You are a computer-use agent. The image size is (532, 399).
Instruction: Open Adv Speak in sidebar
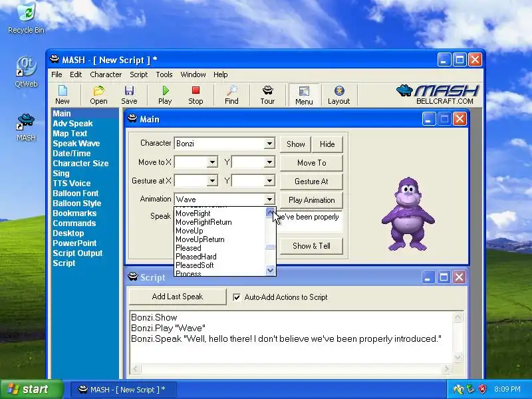72,124
